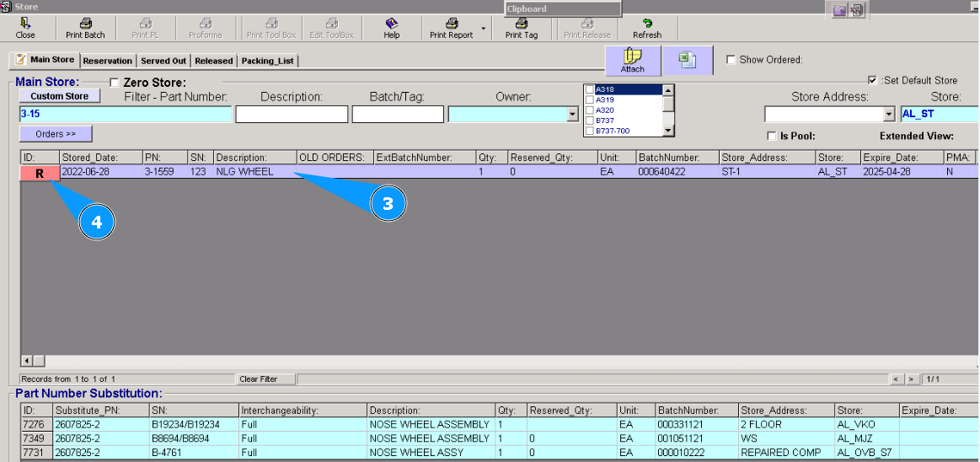Tick the Zero Store checkbox

point(115,83)
